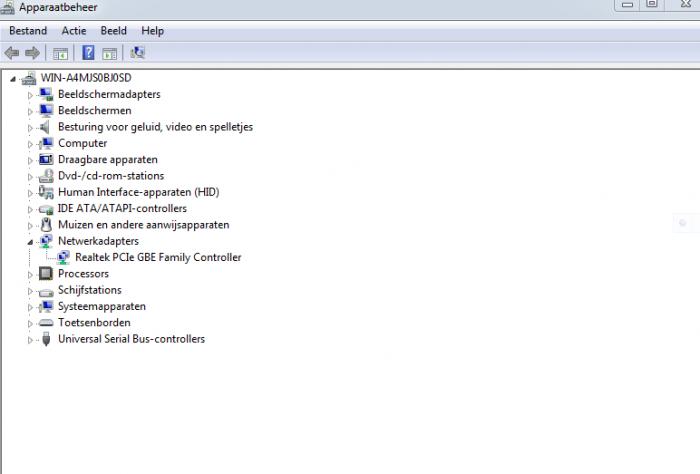The width and height of the screenshot is (700, 474).
Task: Select the WIN-A4MJS0BJ0SD label
Action: click(x=86, y=78)
